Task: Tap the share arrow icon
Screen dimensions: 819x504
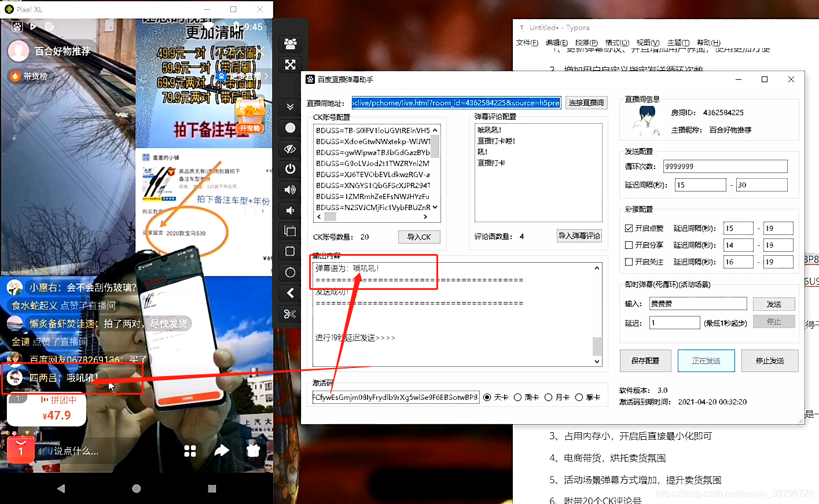Action: 222,450
